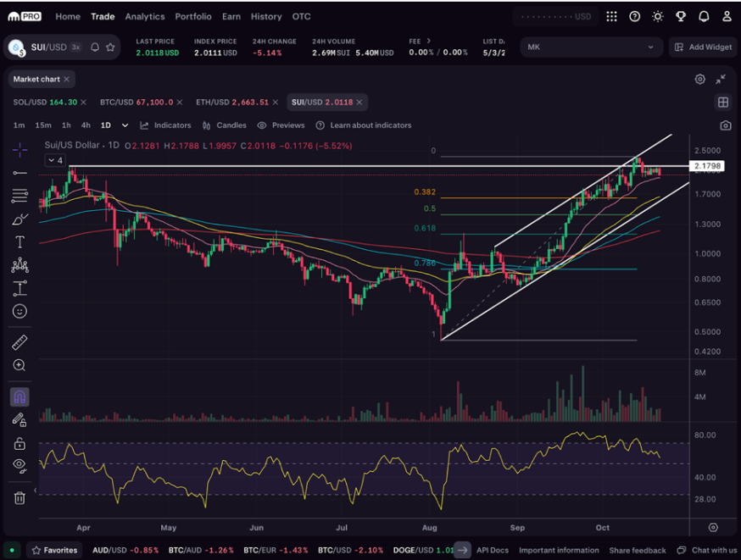Screen dimensions: 741x560
Task: Select the Text drawing tool
Action: [x=19, y=242]
